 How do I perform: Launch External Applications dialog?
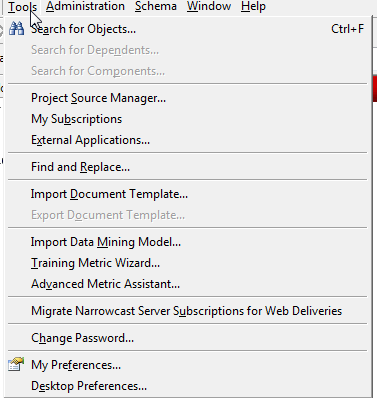pyautogui.click(x=189, y=140)
